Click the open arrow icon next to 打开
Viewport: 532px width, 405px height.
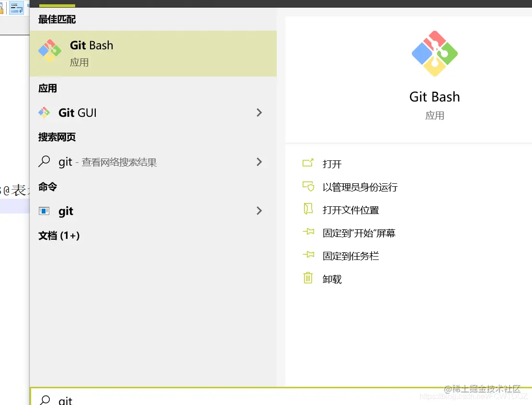tap(308, 163)
